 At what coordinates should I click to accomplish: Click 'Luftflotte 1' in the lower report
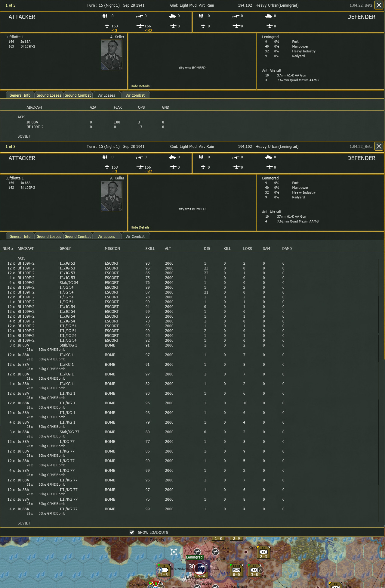(x=14, y=178)
